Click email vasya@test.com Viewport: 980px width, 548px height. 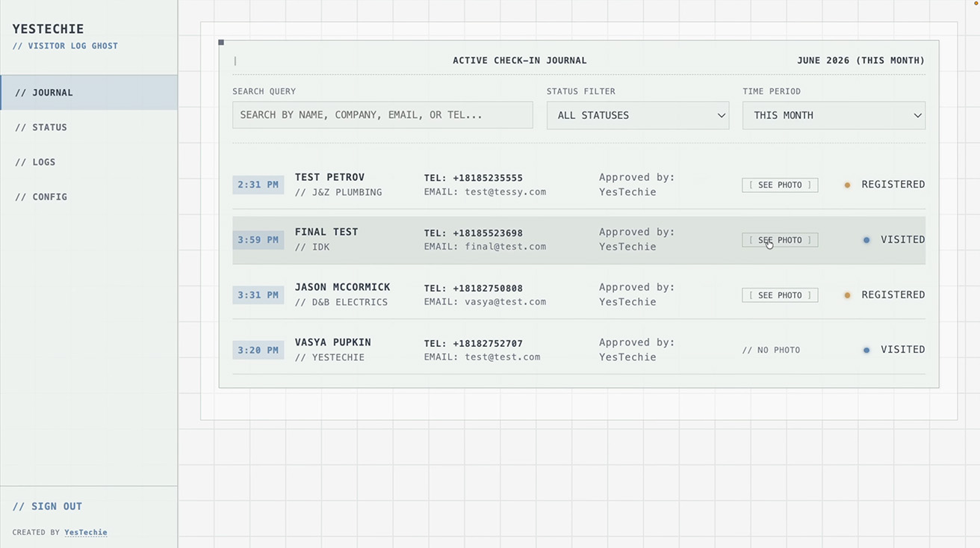pos(506,302)
